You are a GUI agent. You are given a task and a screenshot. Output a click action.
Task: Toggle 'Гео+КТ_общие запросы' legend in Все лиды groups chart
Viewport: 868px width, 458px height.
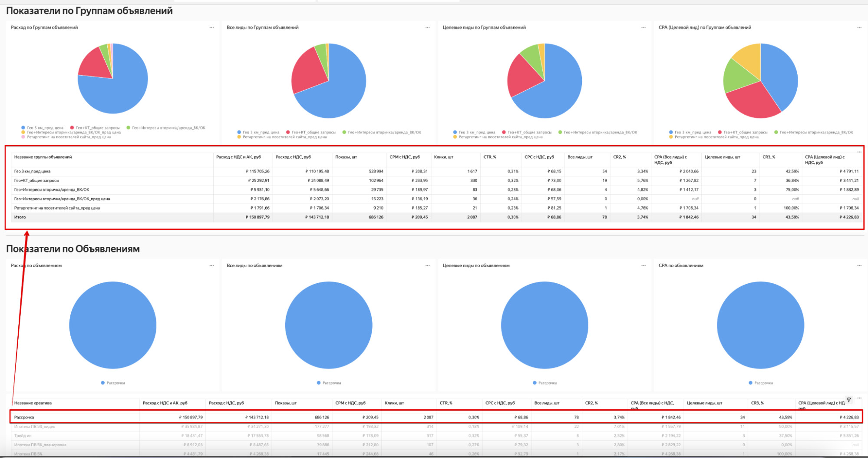point(313,132)
